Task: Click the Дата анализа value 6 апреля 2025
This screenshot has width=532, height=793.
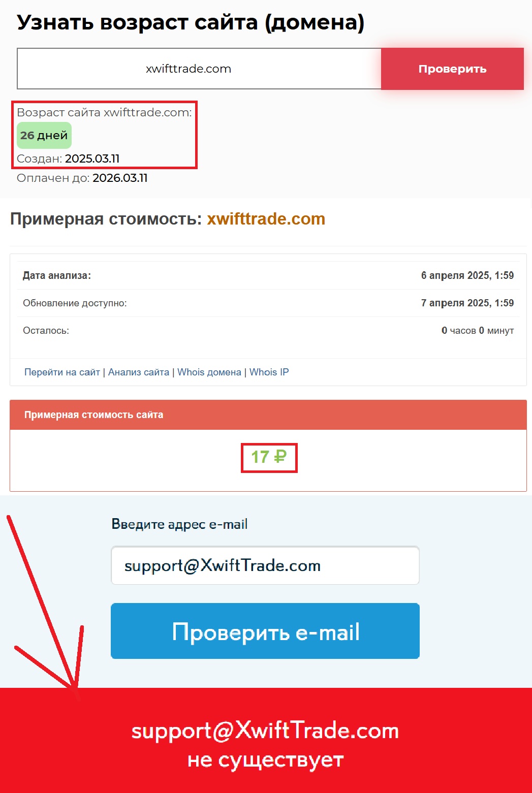Action: [x=467, y=275]
